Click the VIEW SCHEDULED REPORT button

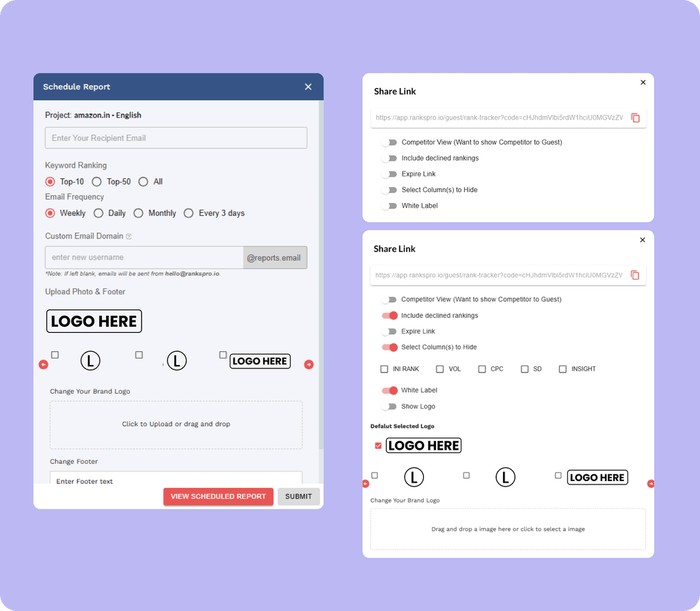[218, 496]
